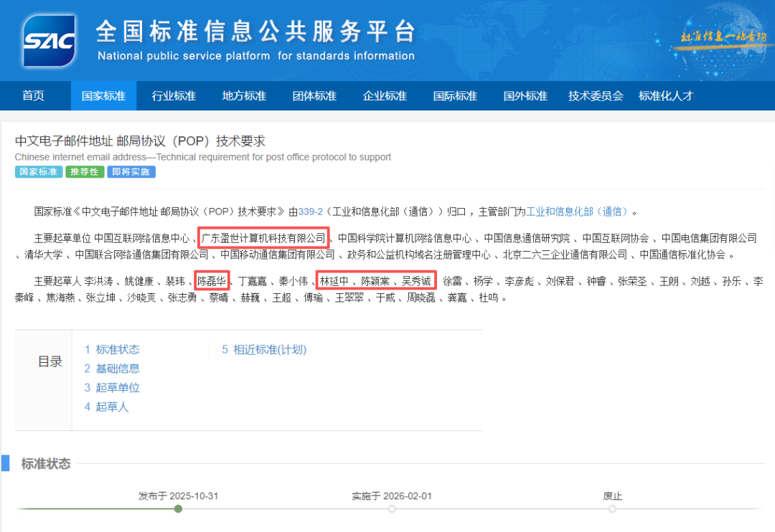The height and width of the screenshot is (532, 775).
Task: Click the green 推荐性 badge
Action: click(x=85, y=172)
